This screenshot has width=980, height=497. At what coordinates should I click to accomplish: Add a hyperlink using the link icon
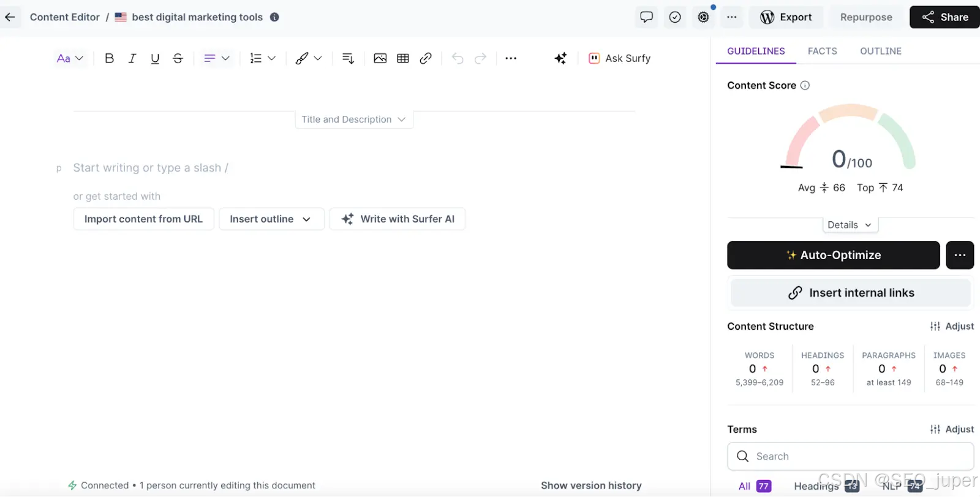pyautogui.click(x=426, y=58)
